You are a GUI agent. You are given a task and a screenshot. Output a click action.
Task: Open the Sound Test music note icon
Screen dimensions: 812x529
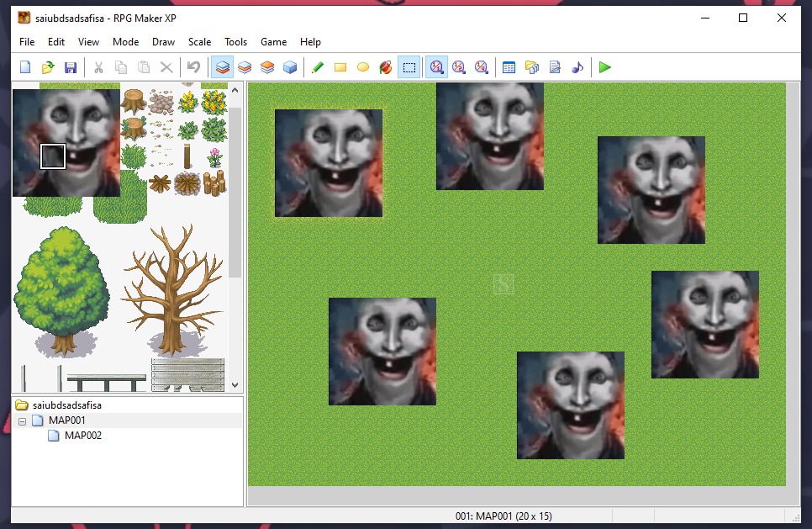tap(577, 67)
